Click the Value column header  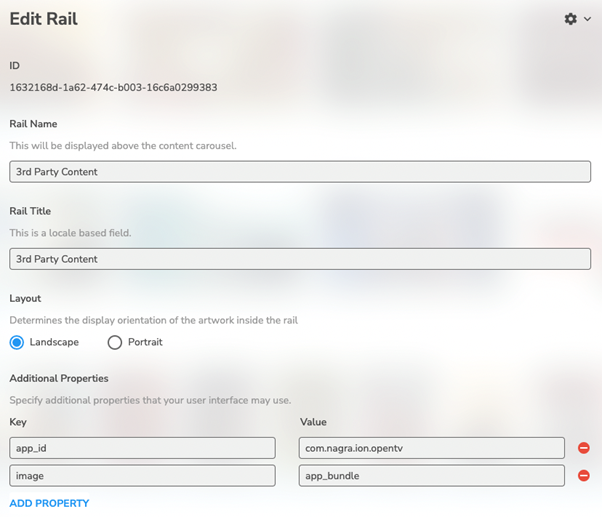coord(313,423)
